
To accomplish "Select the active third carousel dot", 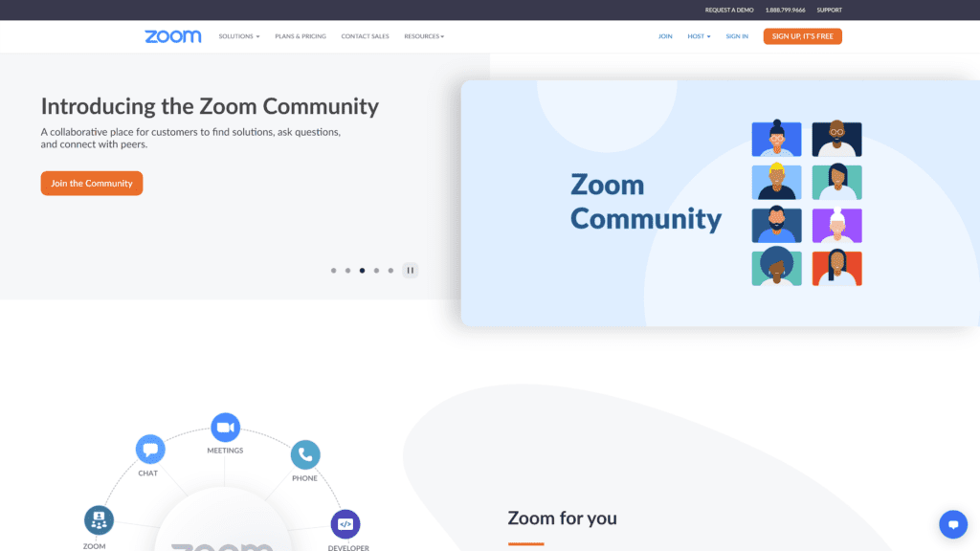I will pyautogui.click(x=362, y=271).
